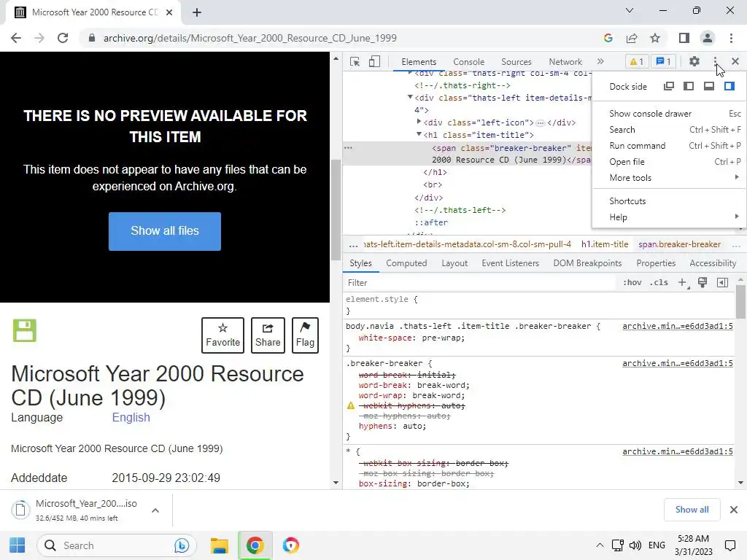
Task: Open the Computed styles tab
Action: coord(406,263)
